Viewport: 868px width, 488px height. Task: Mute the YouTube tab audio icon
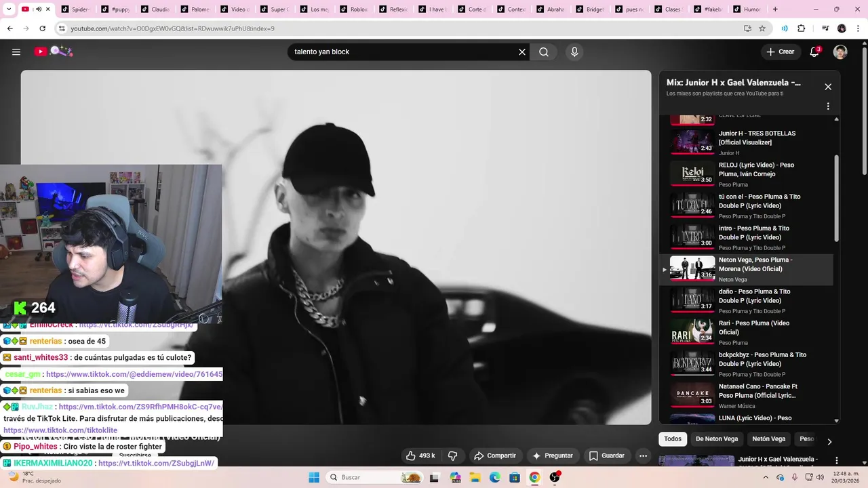(x=38, y=9)
